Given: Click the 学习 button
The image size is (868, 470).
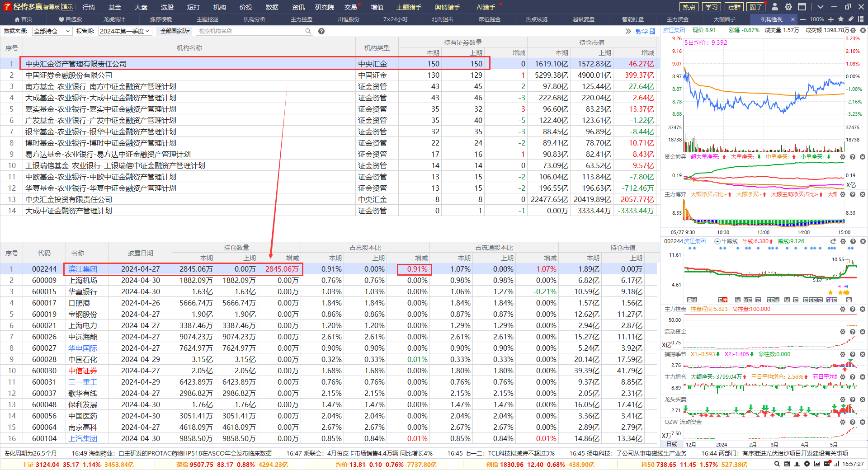Looking at the screenshot, I should point(712,7).
